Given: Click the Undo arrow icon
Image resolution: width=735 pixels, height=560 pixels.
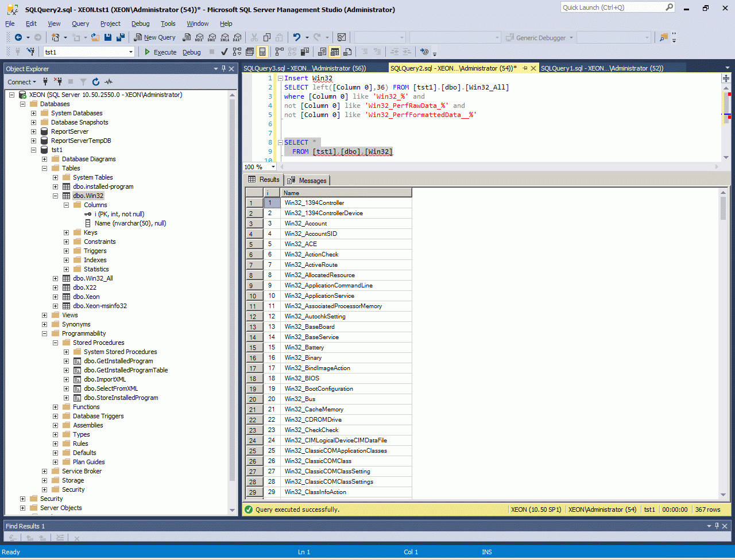Looking at the screenshot, I should coord(297,37).
